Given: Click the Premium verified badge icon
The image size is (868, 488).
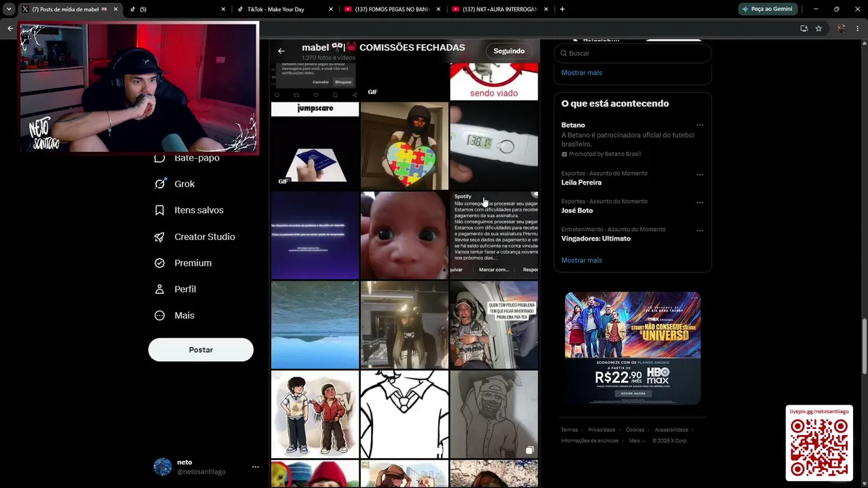Looking at the screenshot, I should click(x=159, y=263).
